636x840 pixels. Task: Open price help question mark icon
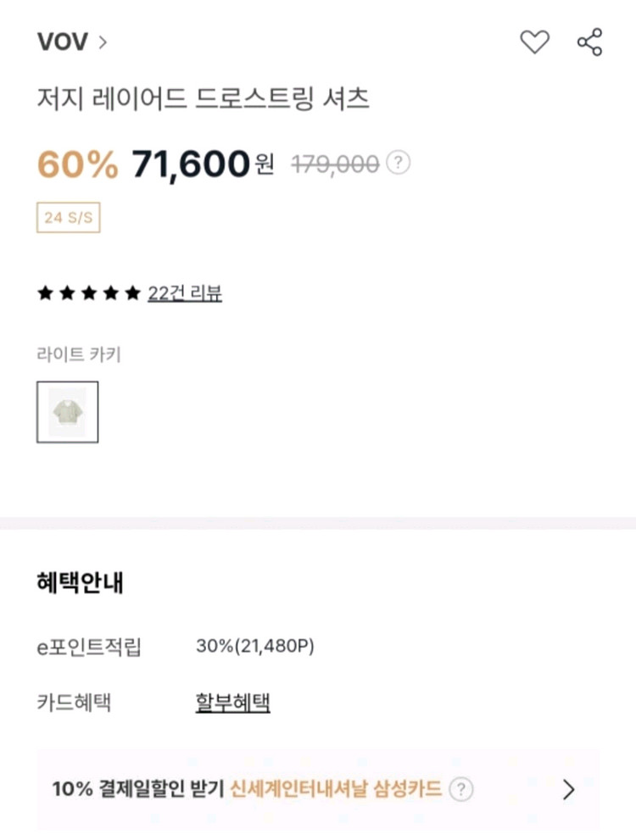coord(399,163)
